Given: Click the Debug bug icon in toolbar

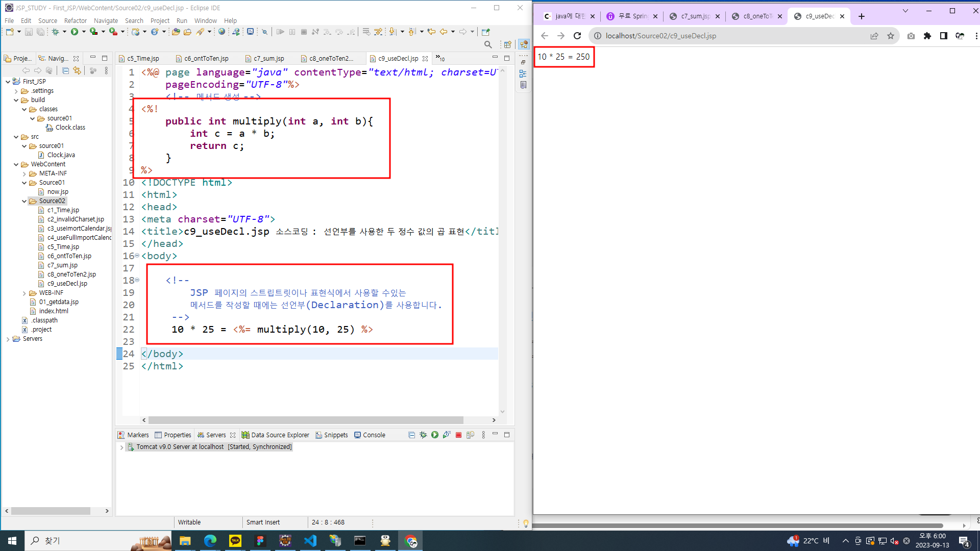Looking at the screenshot, I should [55, 32].
